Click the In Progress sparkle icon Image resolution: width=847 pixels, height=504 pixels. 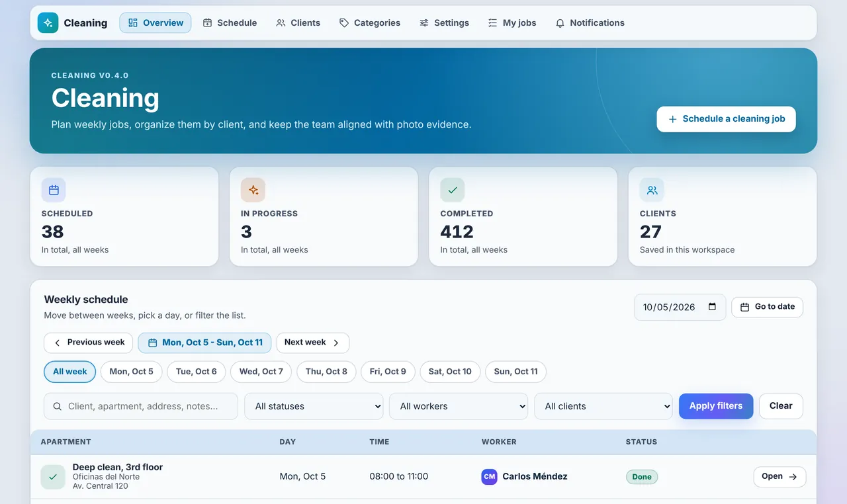(253, 190)
